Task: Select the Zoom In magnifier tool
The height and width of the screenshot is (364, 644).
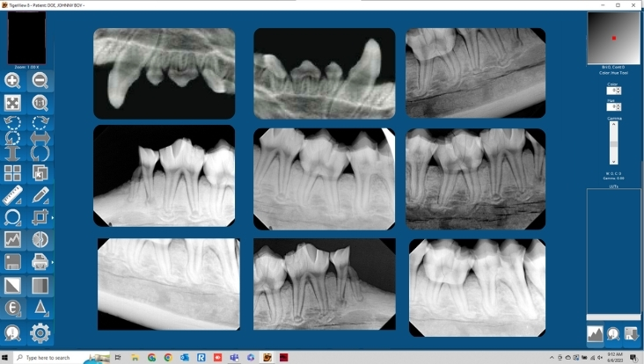Action: click(12, 80)
